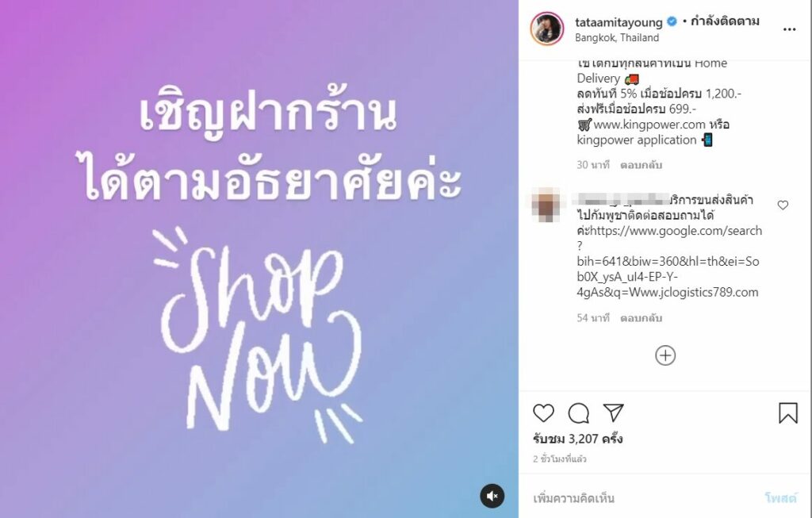Reply to the 54 นาที comment
812x518 pixels.
point(641,317)
